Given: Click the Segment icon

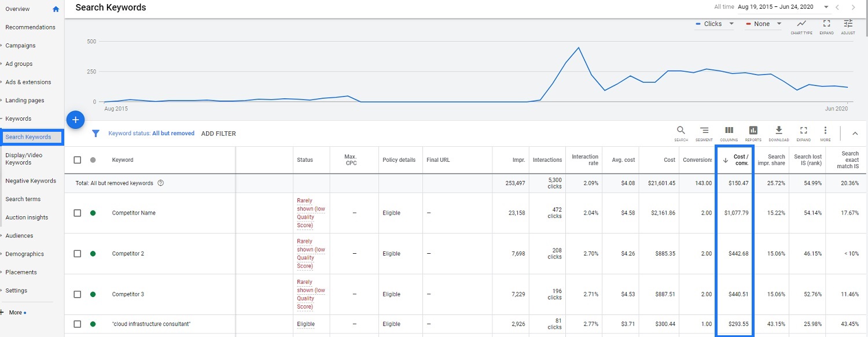Looking at the screenshot, I should 704,133.
